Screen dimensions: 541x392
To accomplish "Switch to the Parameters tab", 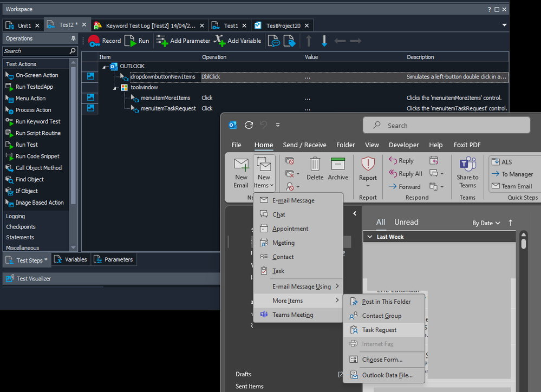I will point(114,259).
